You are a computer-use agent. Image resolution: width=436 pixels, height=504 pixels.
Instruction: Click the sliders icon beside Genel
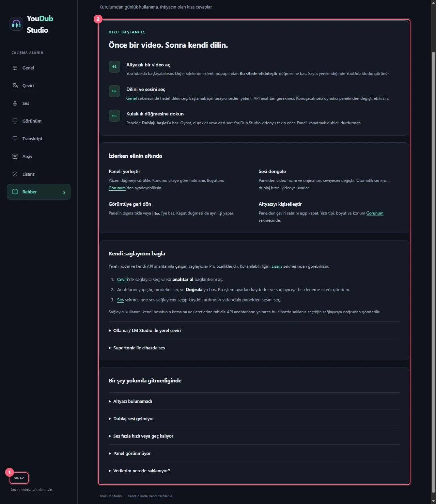(15, 68)
